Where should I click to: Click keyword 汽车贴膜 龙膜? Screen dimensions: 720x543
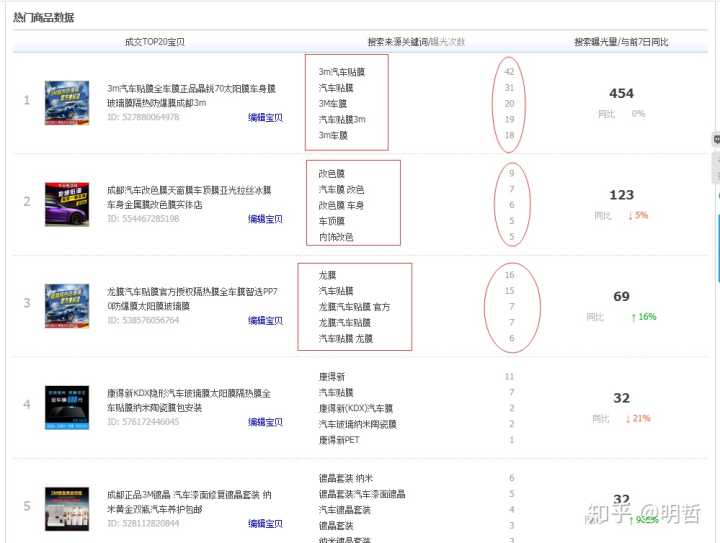(x=346, y=339)
